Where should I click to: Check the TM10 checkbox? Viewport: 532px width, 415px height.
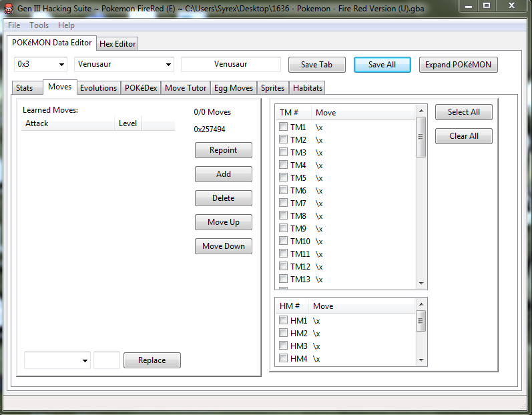(283, 241)
